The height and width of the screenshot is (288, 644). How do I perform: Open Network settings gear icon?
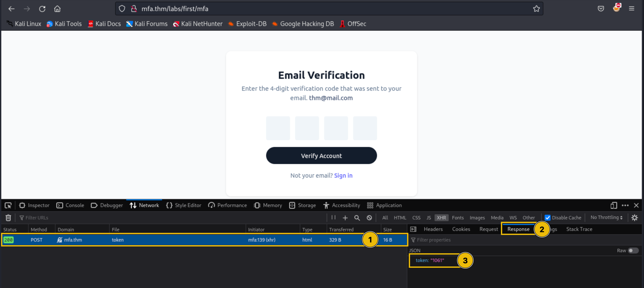tap(634, 217)
